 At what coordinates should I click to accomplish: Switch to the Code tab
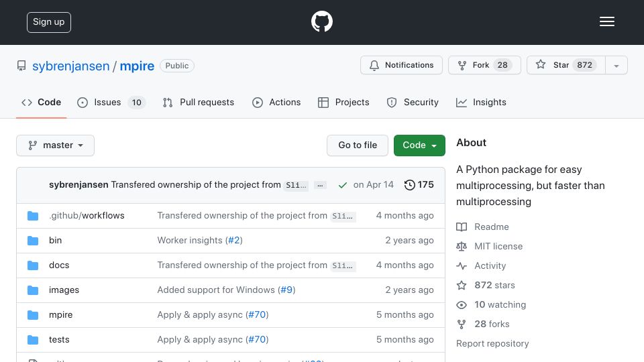[x=41, y=102]
